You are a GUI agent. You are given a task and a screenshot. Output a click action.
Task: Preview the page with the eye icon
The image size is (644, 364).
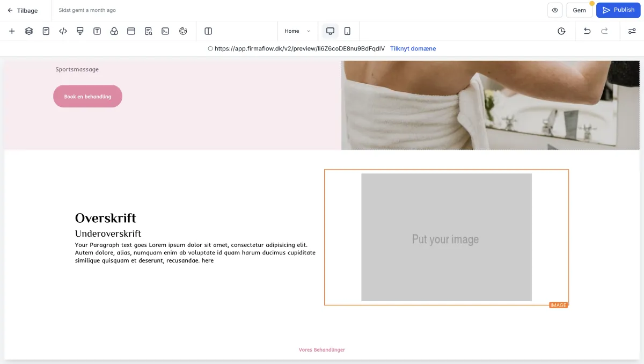(554, 10)
